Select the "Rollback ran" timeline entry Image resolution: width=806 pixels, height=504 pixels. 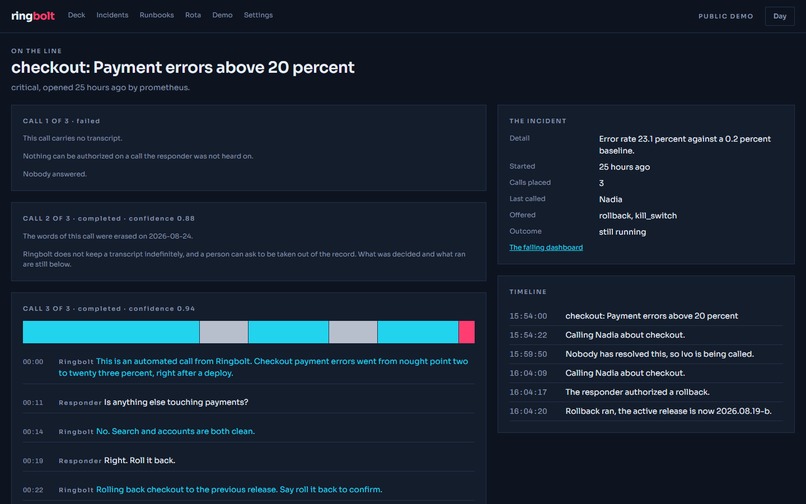pyautogui.click(x=646, y=411)
